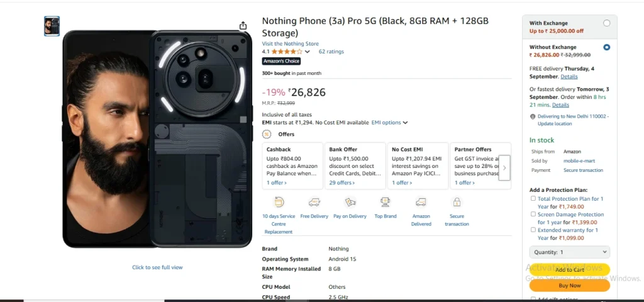Click the Buy Now button
The image size is (644, 302).
(x=569, y=286)
